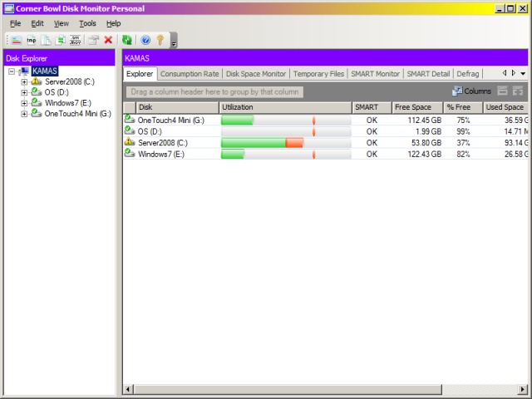The width and height of the screenshot is (532, 399).
Task: Click the scrollbar left arrow
Action: click(128, 389)
